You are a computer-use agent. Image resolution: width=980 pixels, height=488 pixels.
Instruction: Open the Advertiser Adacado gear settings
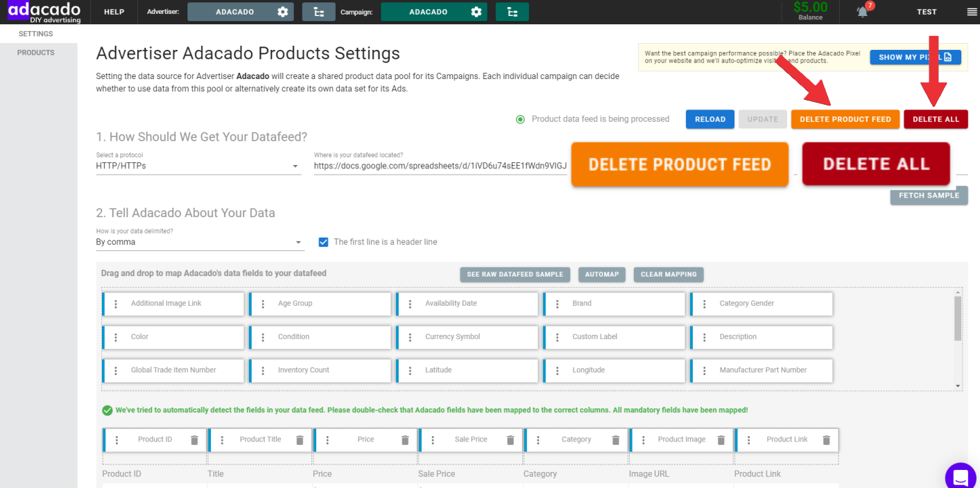[282, 12]
